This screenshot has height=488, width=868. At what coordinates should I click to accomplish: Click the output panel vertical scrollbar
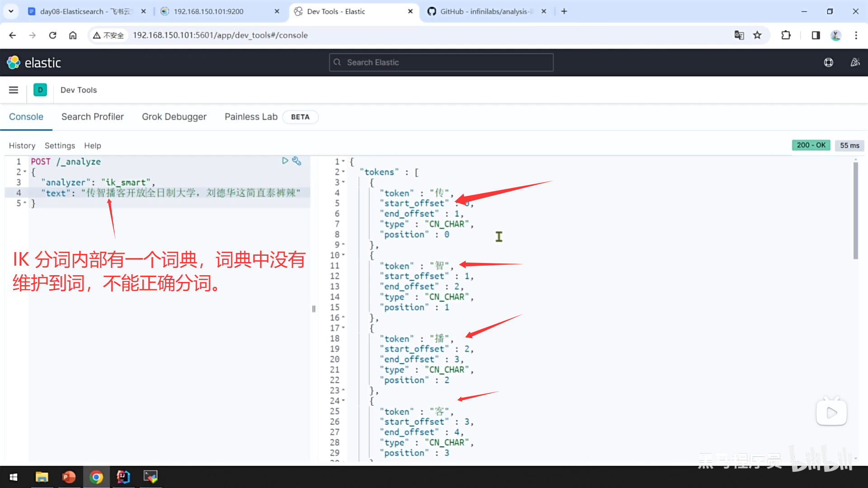855,211
